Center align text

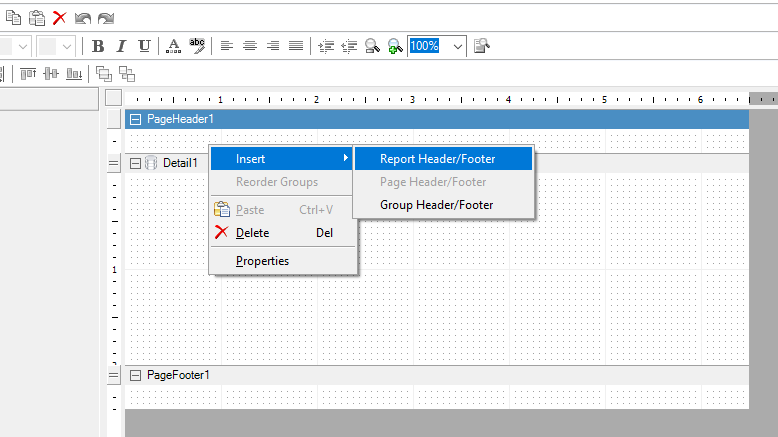(250, 46)
